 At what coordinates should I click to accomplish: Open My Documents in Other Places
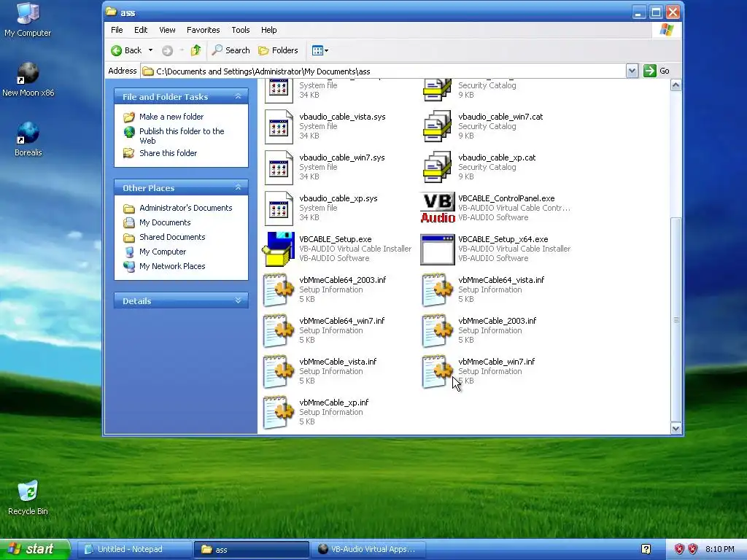(165, 222)
